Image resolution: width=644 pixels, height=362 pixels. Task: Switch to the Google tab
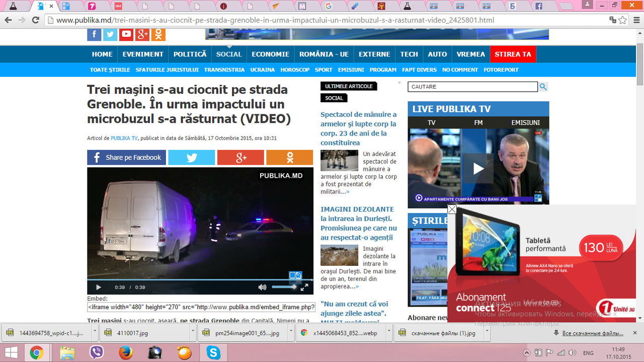coord(329,7)
